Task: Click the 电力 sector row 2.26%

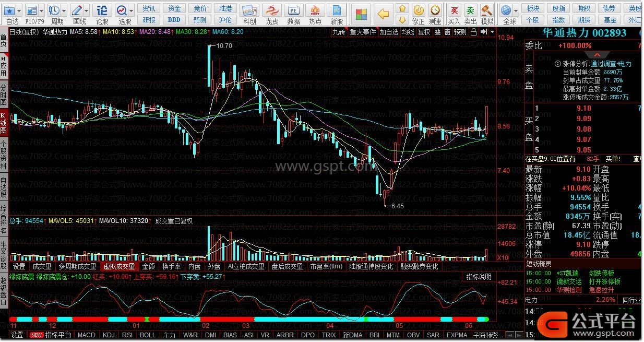Action: click(571, 300)
